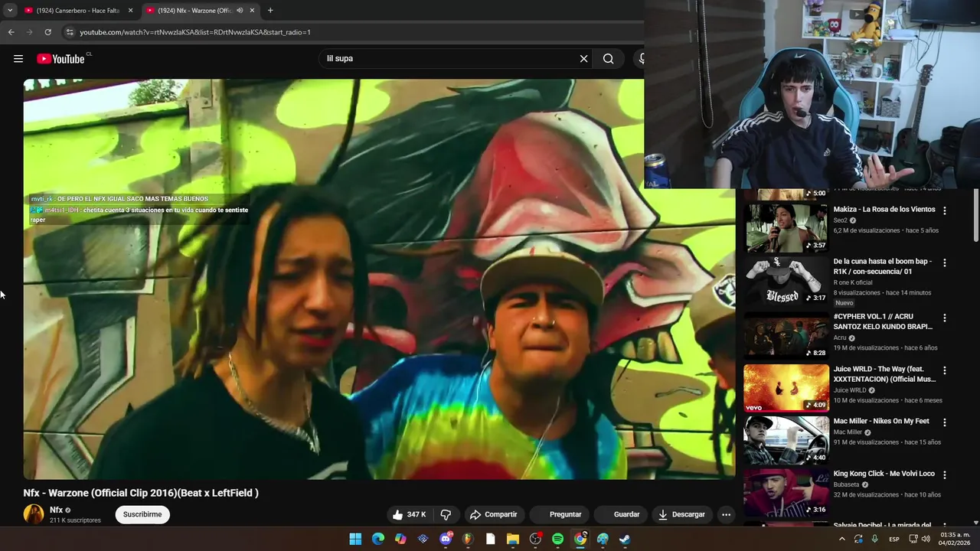Open Windows Start menu

355,539
